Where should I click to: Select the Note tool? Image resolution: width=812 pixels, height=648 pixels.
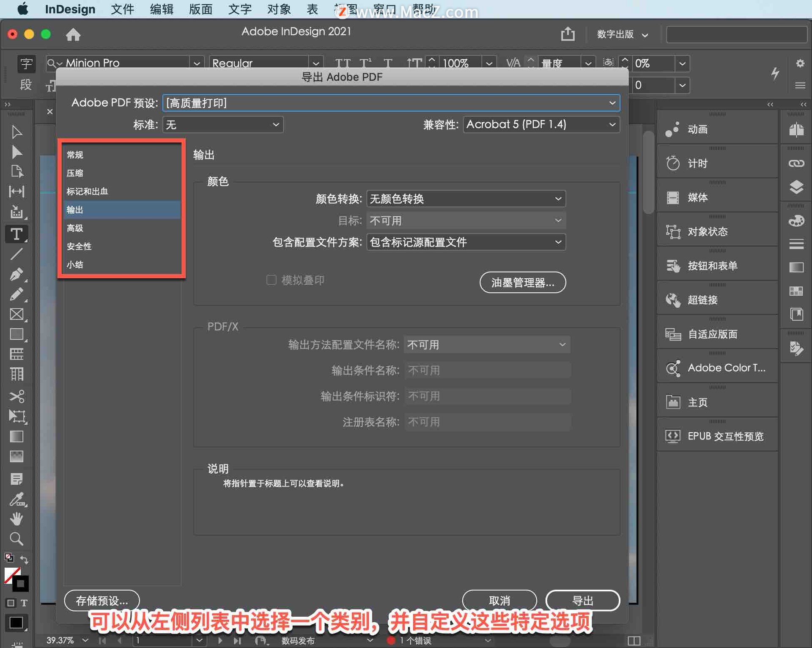pos(16,479)
